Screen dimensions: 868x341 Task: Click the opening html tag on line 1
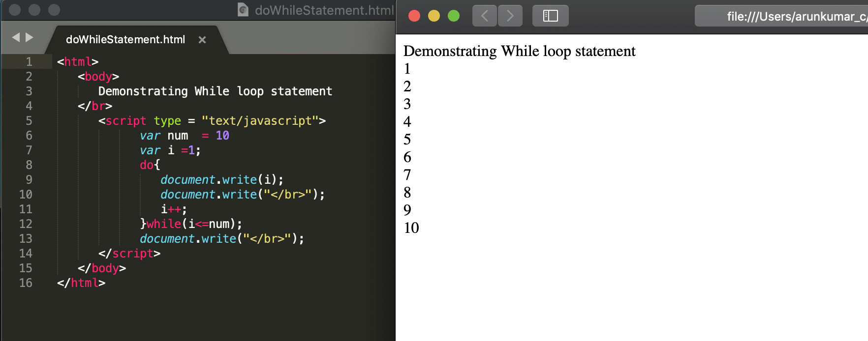(78, 62)
